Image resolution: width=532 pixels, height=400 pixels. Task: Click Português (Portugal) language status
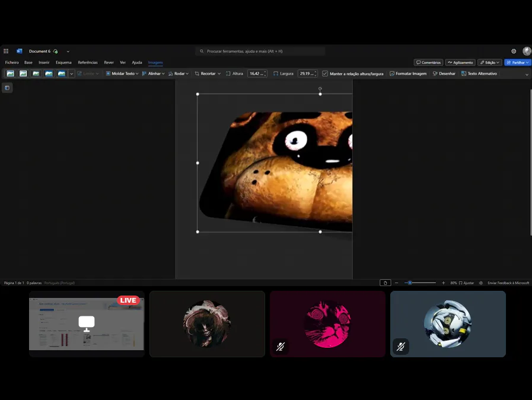[59, 283]
